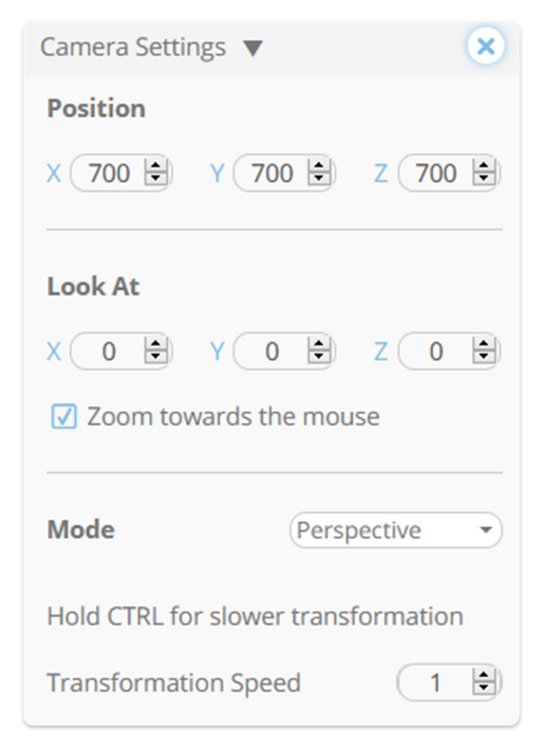This screenshot has width=545, height=756.
Task: Select the Camera Settings panel title
Action: 134,47
